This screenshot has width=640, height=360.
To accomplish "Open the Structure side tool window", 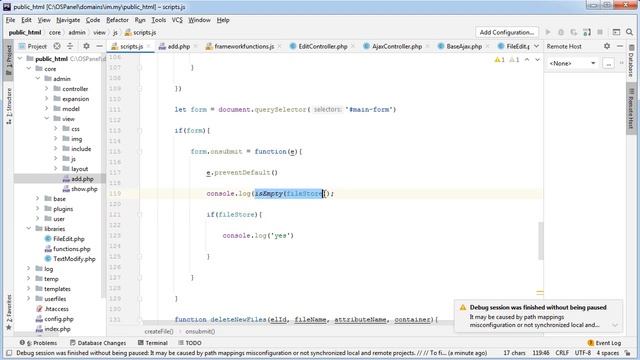I will tap(9, 106).
